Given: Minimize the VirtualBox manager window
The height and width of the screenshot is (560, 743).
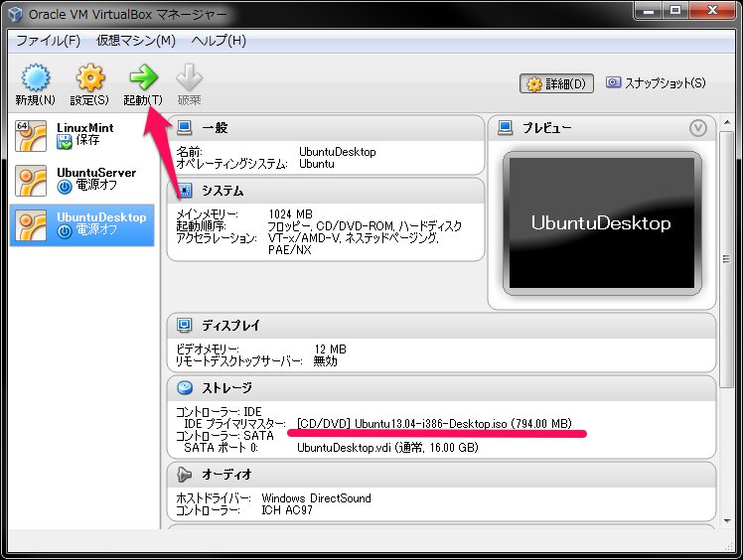Looking at the screenshot, I should coord(649,10).
